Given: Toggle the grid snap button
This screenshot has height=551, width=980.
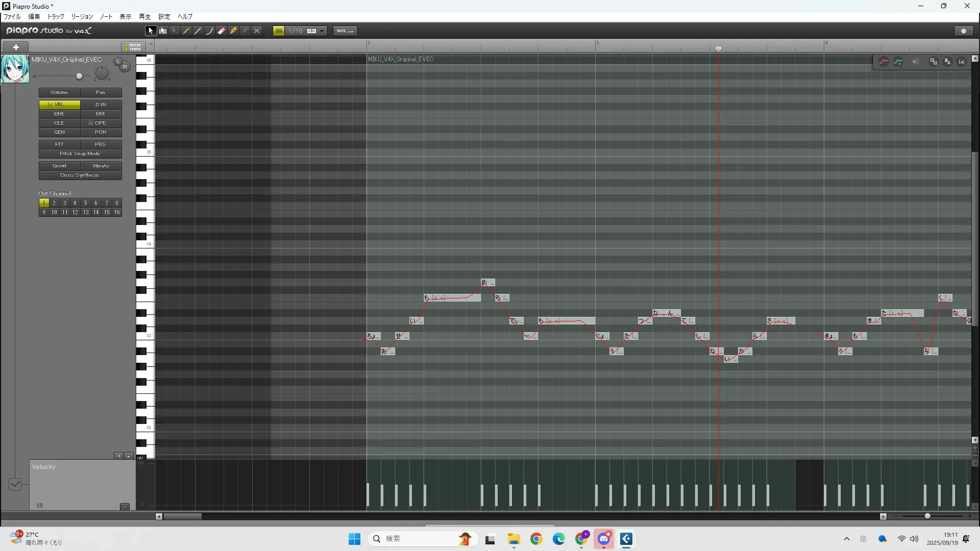Looking at the screenshot, I should [x=279, y=31].
